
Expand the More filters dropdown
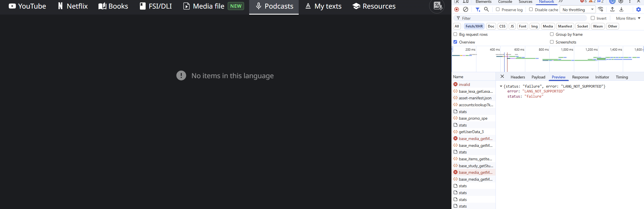pos(628,18)
